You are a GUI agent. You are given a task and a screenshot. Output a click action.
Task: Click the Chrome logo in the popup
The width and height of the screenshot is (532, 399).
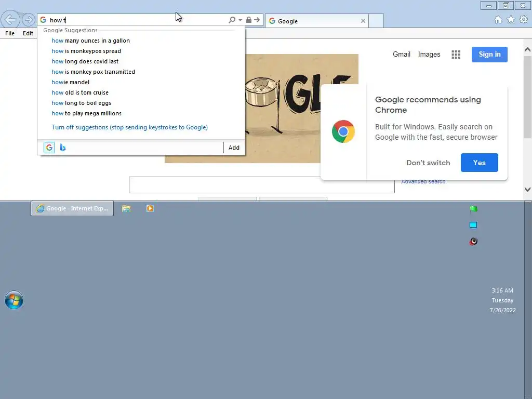[x=343, y=131]
